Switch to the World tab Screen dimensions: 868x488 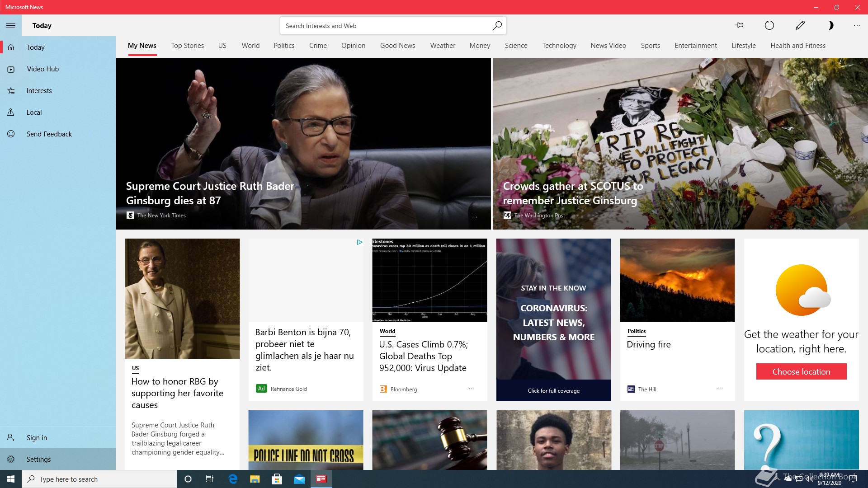pos(250,46)
